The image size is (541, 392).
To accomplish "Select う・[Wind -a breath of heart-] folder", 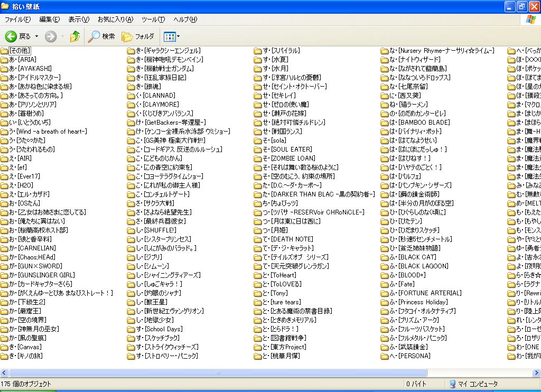I will [x=48, y=131].
